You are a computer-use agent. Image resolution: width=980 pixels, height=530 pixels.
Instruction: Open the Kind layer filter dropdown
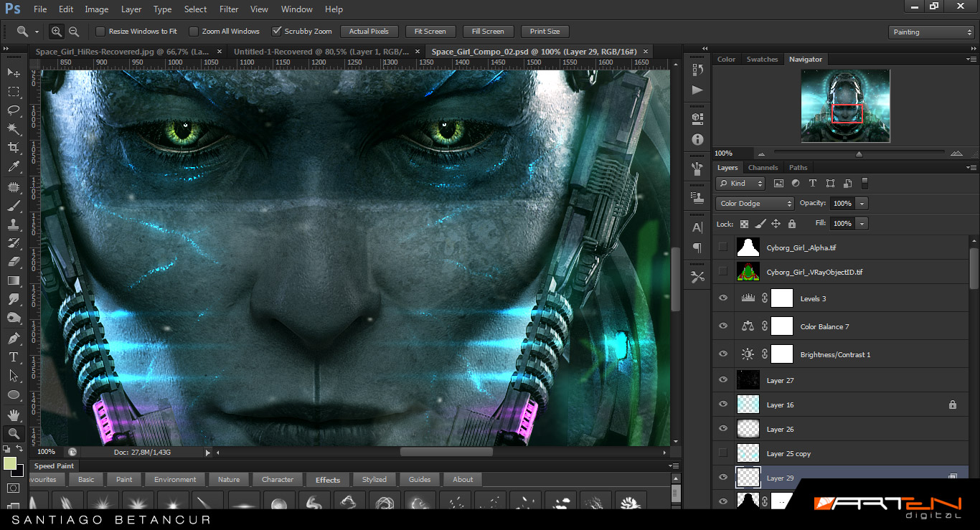tap(740, 184)
